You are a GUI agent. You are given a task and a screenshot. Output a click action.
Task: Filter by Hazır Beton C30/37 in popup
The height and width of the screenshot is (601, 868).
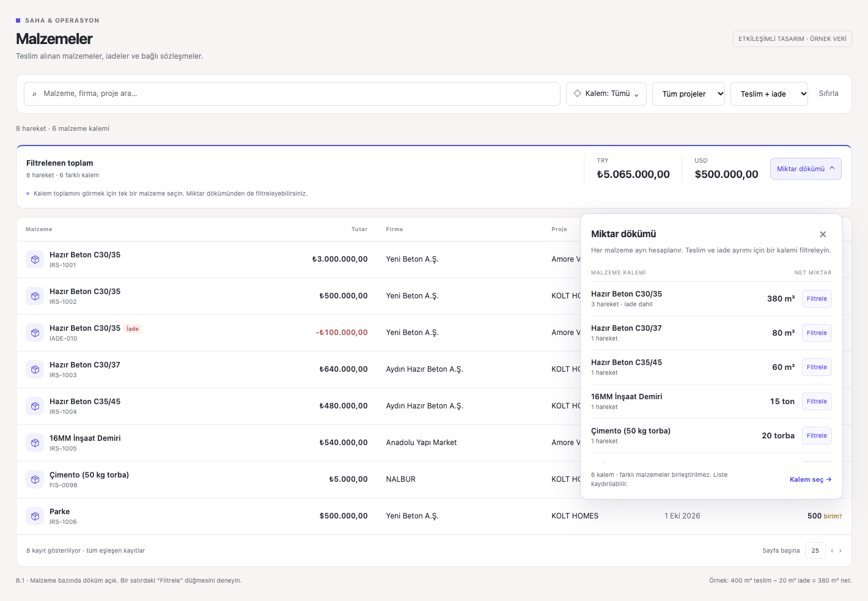[x=817, y=333]
